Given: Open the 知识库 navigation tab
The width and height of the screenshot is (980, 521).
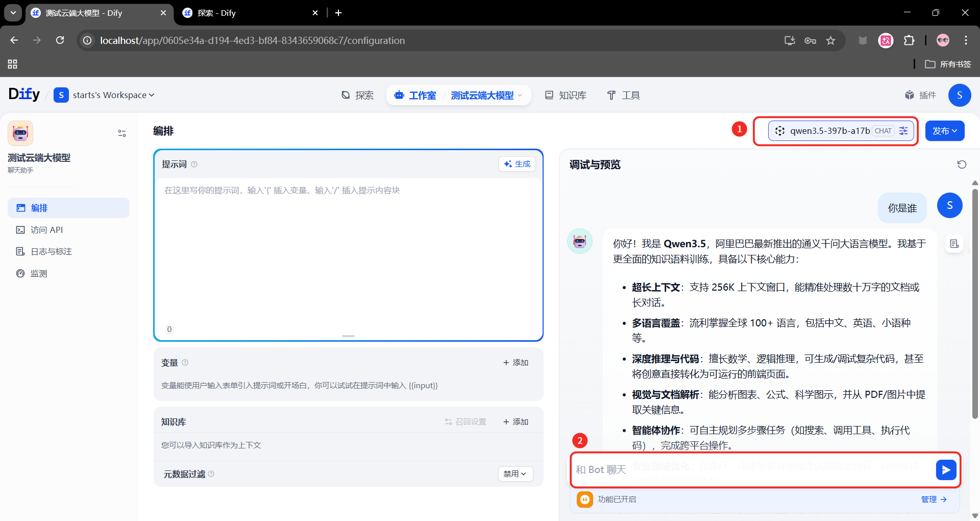Looking at the screenshot, I should [x=566, y=95].
